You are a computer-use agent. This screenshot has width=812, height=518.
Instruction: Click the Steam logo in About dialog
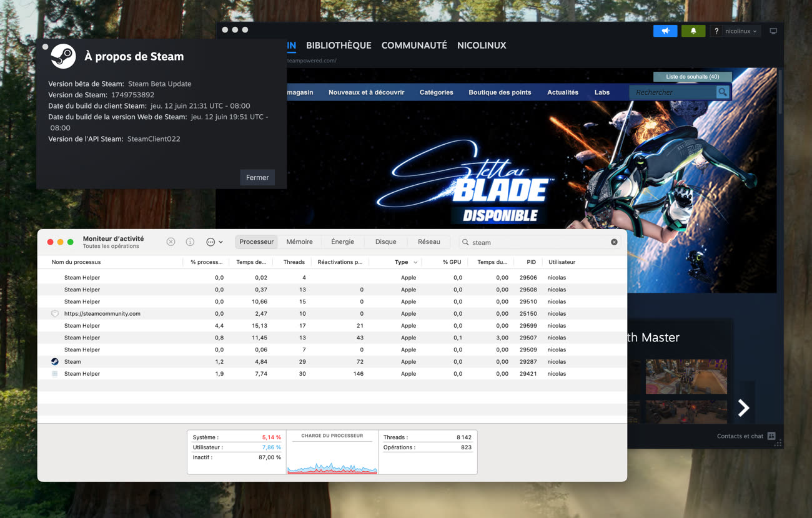[63, 56]
